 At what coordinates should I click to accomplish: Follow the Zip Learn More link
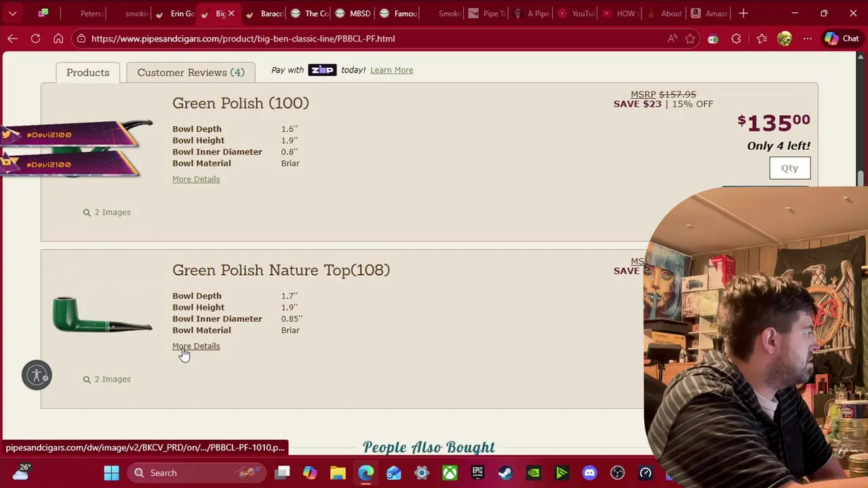coord(391,70)
